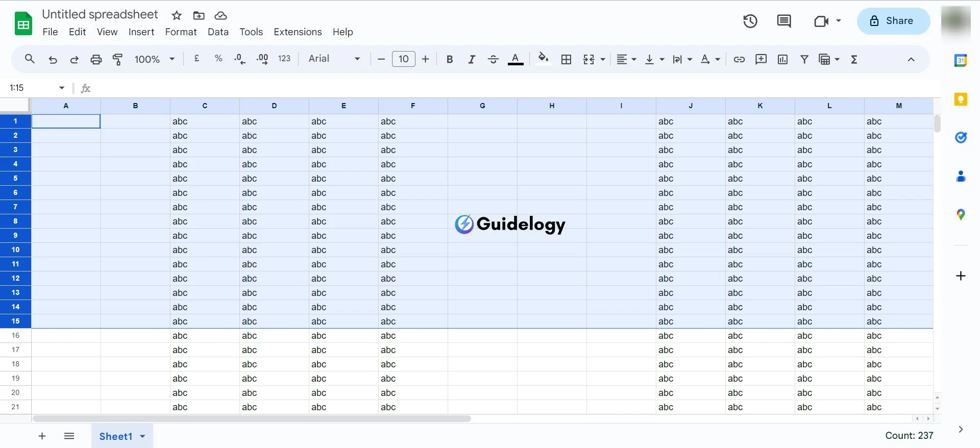Open the Google Keep side panel
This screenshot has width=980, height=448.
click(x=961, y=99)
